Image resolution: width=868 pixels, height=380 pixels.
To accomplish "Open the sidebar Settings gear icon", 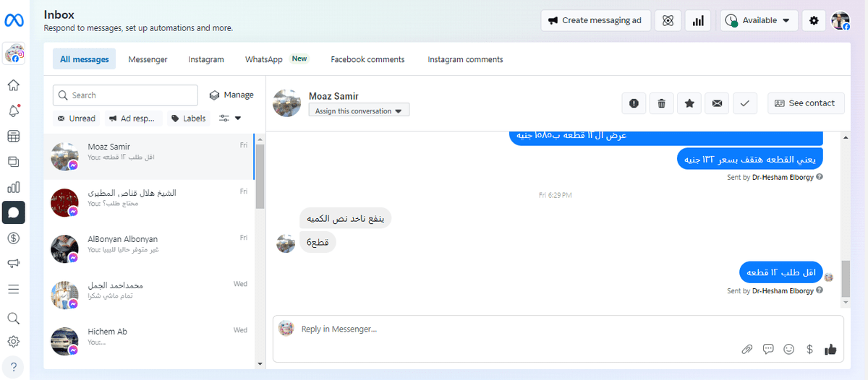I will 14,342.
